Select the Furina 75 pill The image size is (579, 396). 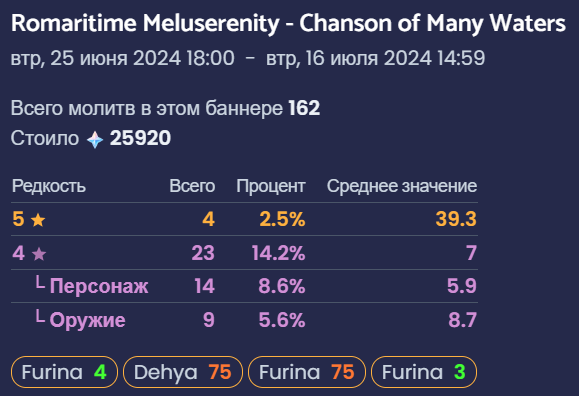(307, 372)
